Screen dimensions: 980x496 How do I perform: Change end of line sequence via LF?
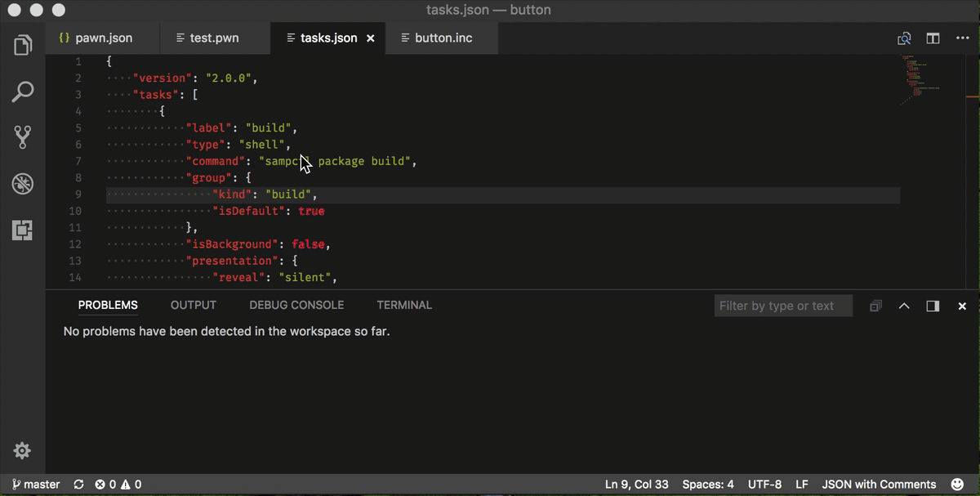pos(802,485)
